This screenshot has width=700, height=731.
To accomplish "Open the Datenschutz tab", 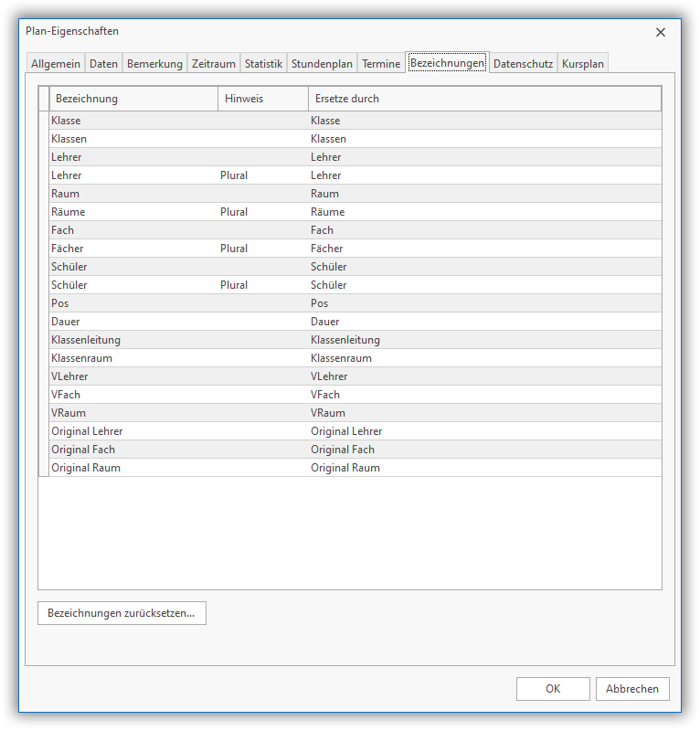I will point(523,64).
